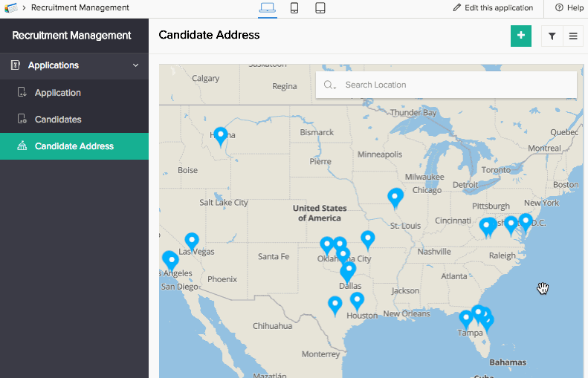Image resolution: width=588 pixels, height=378 pixels.
Task: Click the map pin above Tampa label
Action: coord(466,320)
